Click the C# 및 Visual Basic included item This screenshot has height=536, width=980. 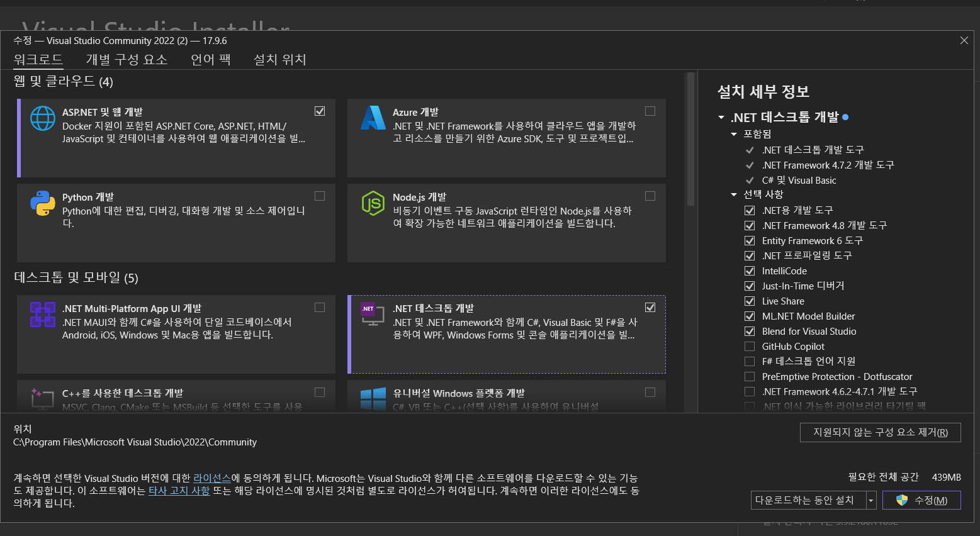pos(799,180)
